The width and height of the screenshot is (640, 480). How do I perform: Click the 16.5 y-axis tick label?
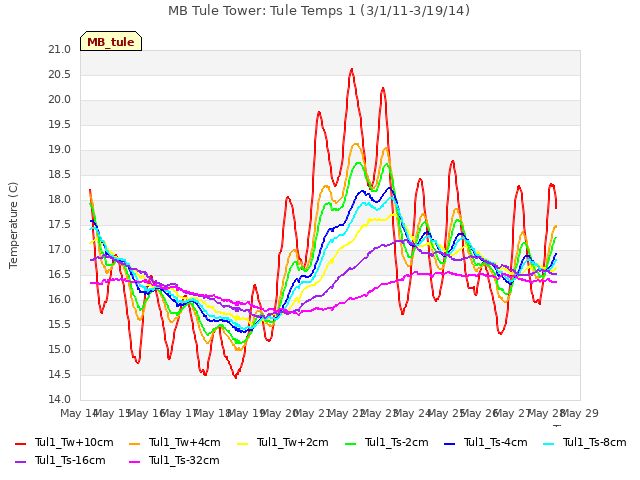point(60,275)
